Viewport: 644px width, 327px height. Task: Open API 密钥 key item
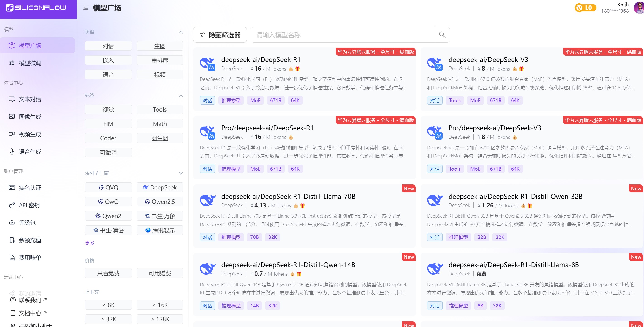pyautogui.click(x=29, y=205)
